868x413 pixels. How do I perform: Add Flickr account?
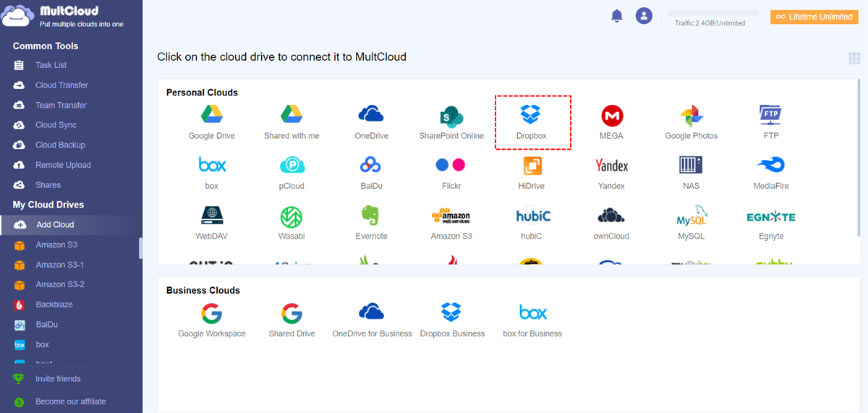pyautogui.click(x=451, y=173)
